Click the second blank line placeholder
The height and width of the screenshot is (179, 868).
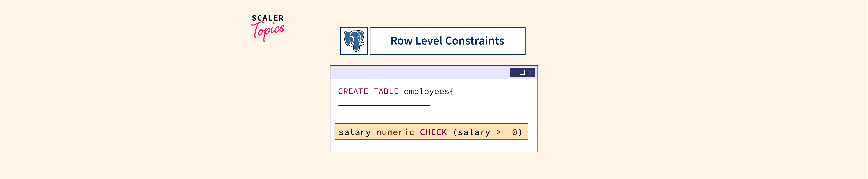(x=384, y=117)
